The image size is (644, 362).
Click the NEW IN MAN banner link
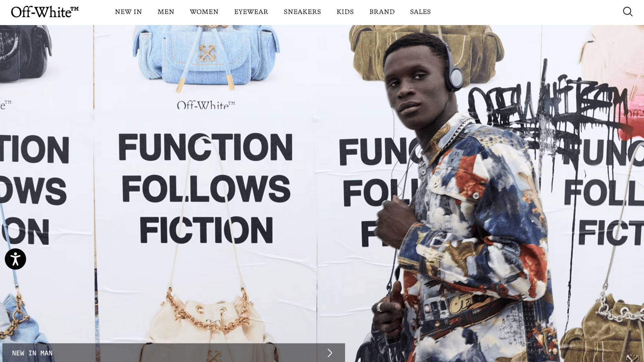point(174,353)
